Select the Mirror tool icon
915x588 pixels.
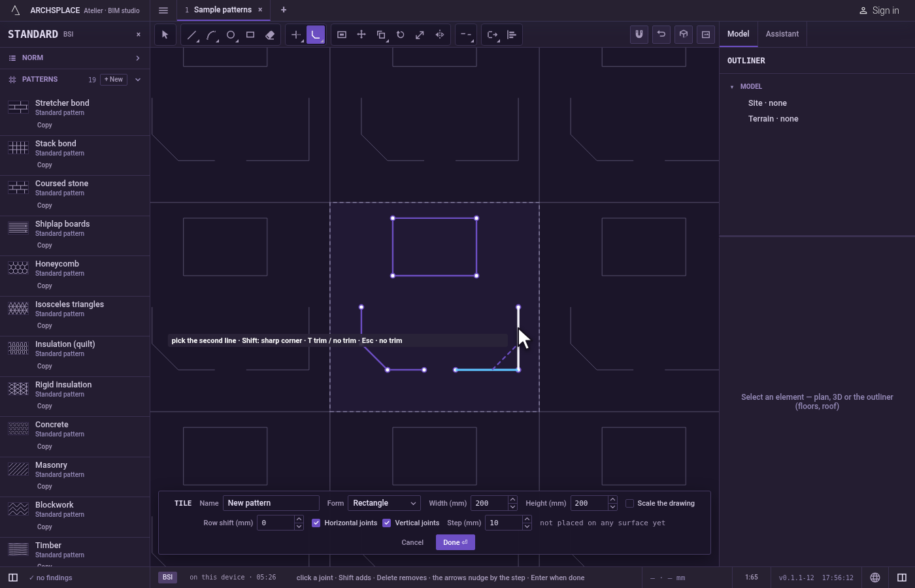440,35
